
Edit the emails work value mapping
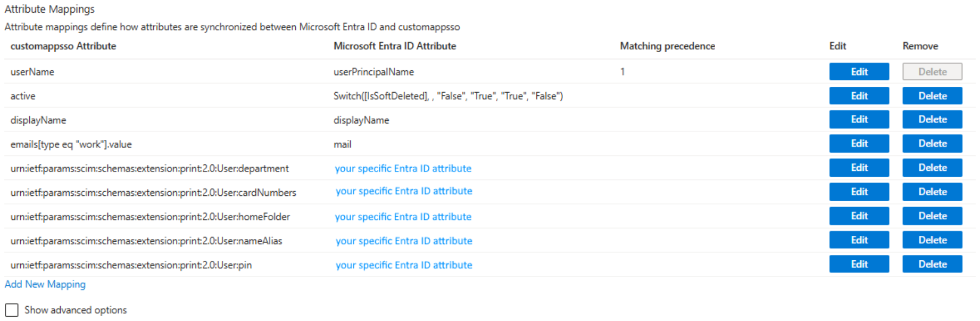tap(859, 143)
